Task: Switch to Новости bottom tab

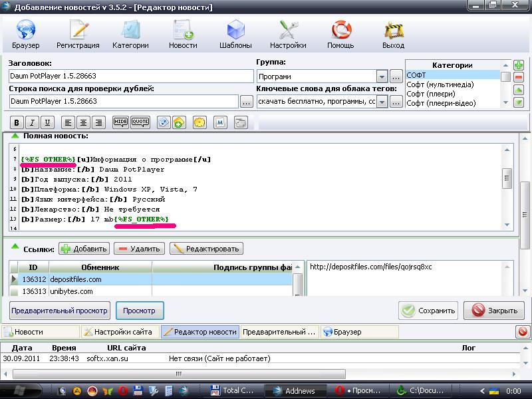Action: 41,332
